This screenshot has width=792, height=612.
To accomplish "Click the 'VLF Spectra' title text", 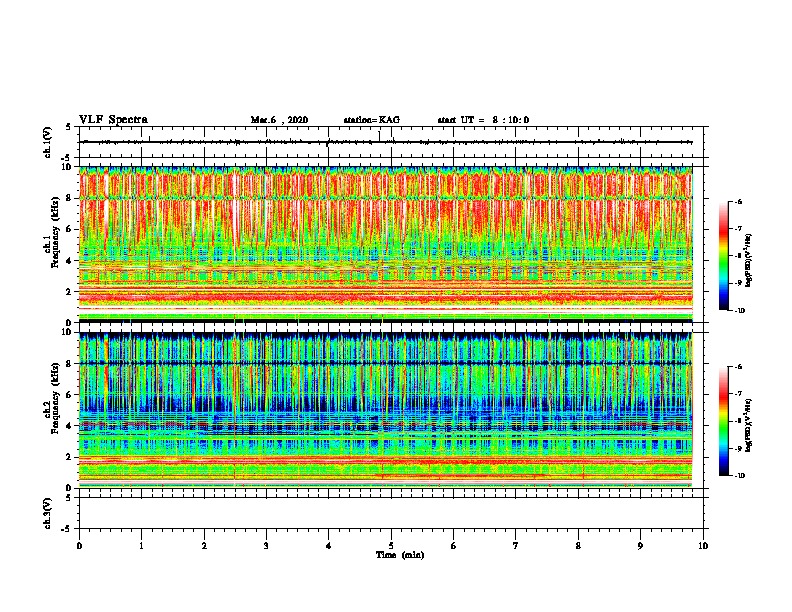I will pyautogui.click(x=113, y=120).
